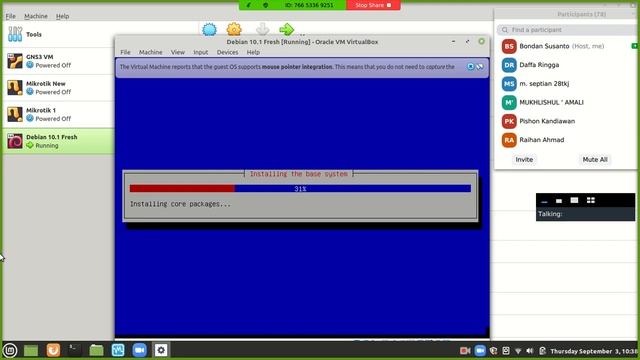Click the Stop Share button
The height and width of the screenshot is (360, 640).
point(373,5)
